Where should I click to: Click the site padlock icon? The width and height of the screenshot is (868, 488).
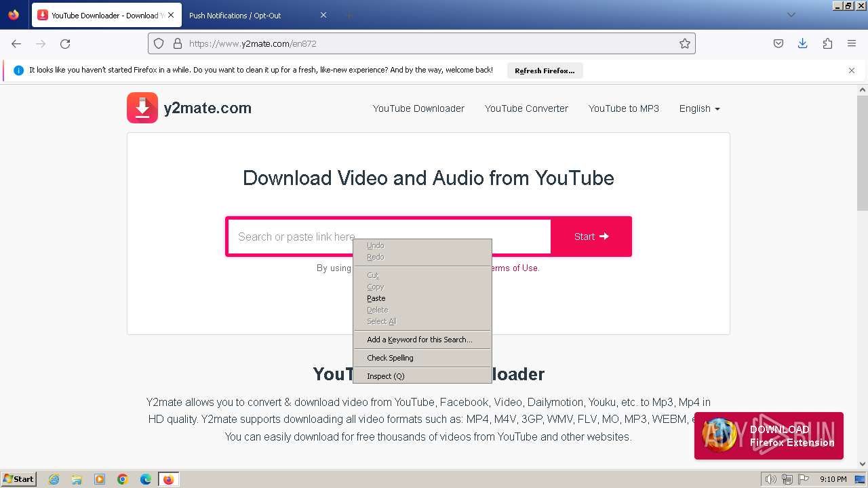[x=178, y=43]
